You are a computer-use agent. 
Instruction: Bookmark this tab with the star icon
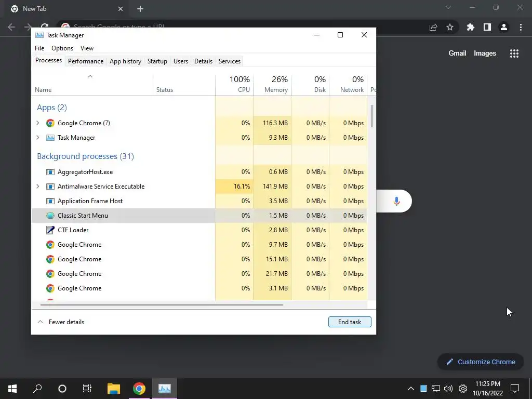(x=450, y=27)
